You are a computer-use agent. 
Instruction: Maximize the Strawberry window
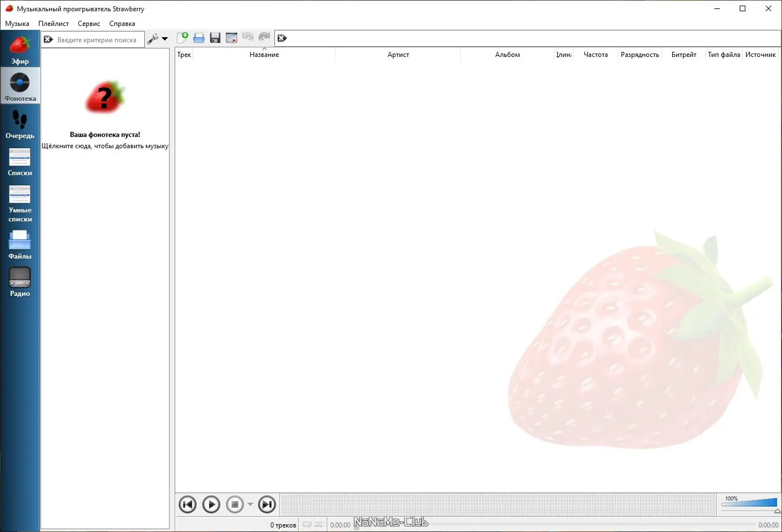pyautogui.click(x=743, y=8)
